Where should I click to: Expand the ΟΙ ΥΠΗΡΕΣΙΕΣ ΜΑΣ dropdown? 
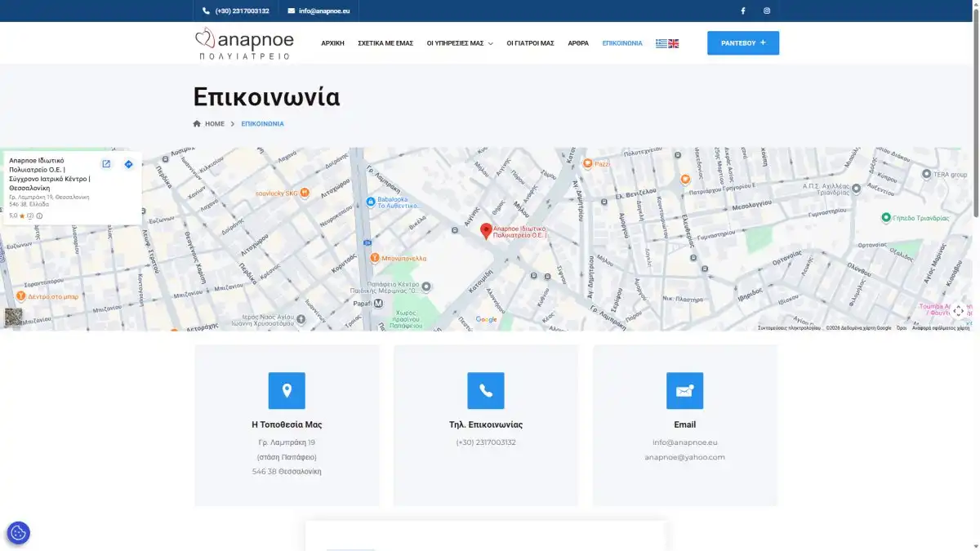point(460,43)
